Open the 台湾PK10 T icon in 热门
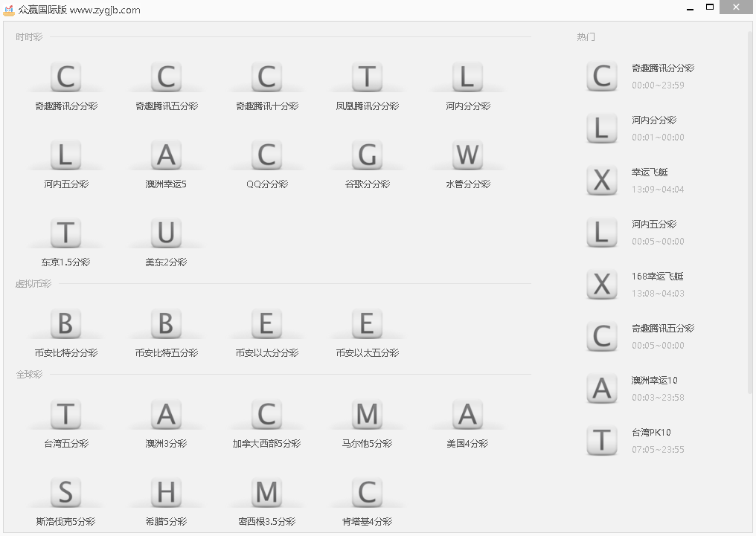The height and width of the screenshot is (536, 756). [x=602, y=441]
